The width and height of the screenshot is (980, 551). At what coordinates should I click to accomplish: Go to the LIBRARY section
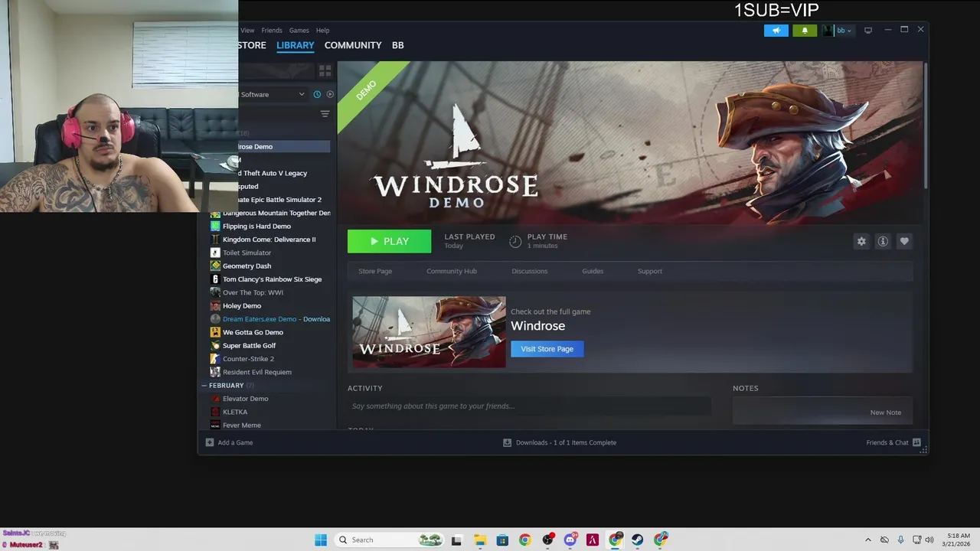coord(296,45)
